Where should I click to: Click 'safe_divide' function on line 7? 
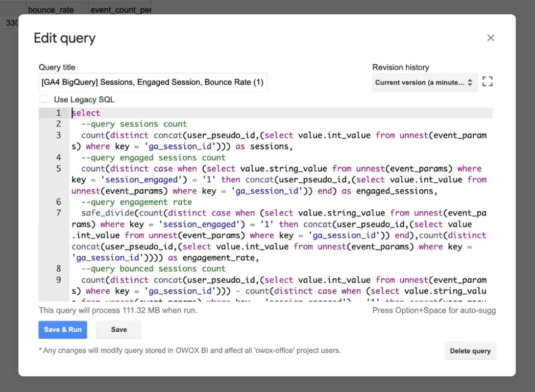(x=108, y=213)
